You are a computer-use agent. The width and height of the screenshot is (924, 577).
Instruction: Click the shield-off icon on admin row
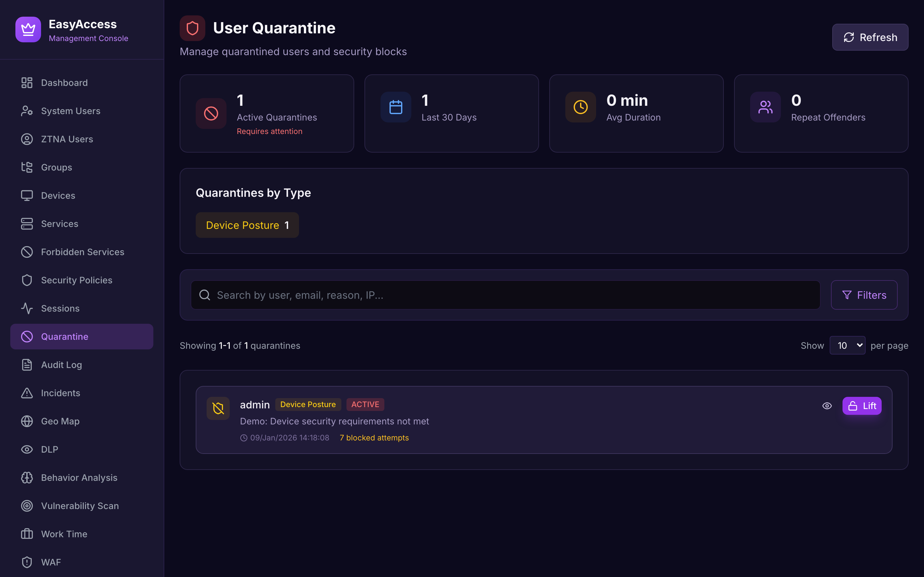pos(218,408)
